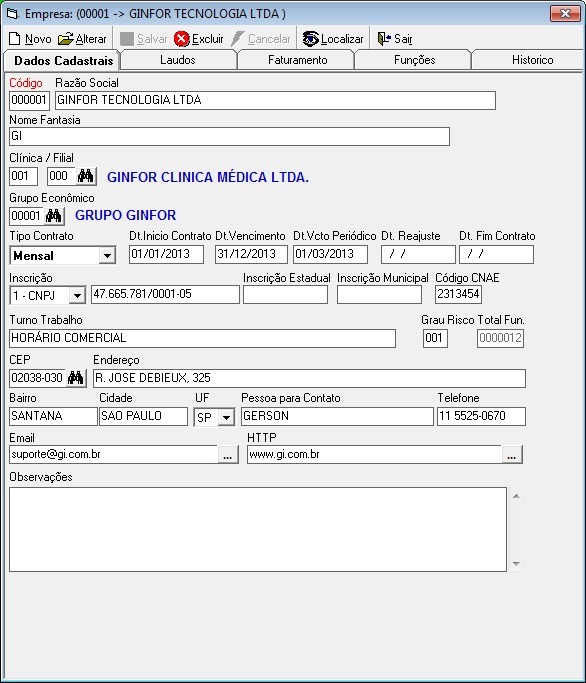
Task: Click the Endereço address field
Action: point(309,378)
